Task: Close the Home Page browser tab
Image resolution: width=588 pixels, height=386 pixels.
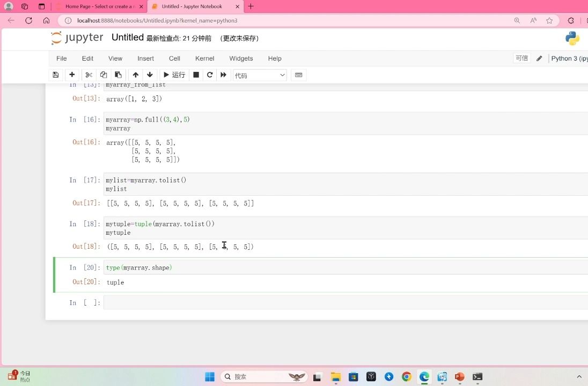Action: pyautogui.click(x=141, y=6)
